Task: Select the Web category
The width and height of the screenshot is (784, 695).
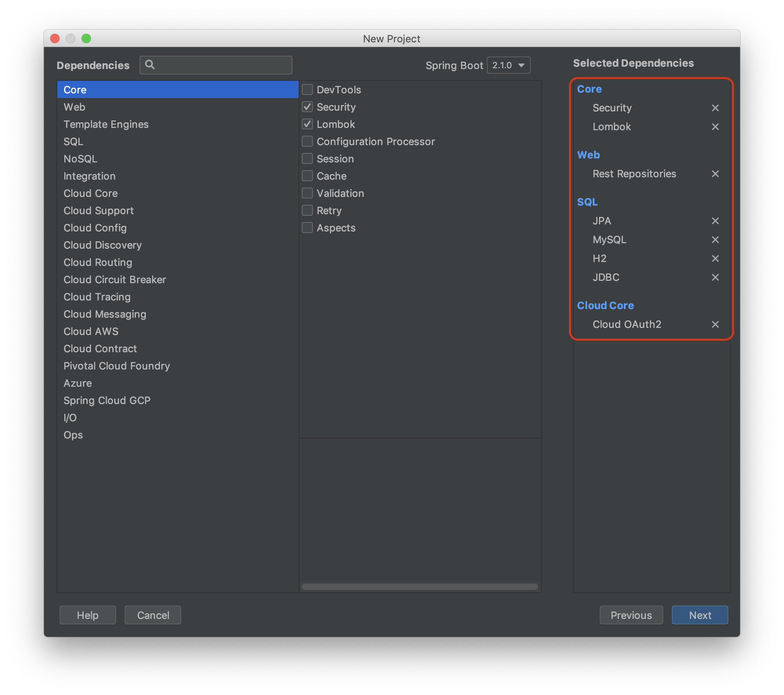Action: [x=178, y=107]
